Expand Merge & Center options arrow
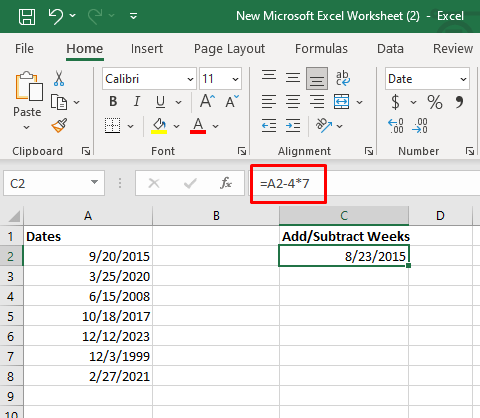 click(x=360, y=102)
